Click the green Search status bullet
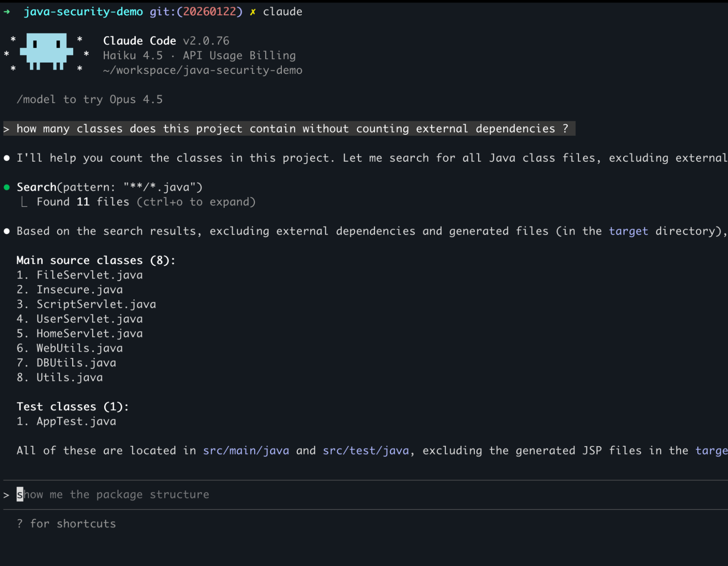The image size is (728, 566). [x=7, y=187]
